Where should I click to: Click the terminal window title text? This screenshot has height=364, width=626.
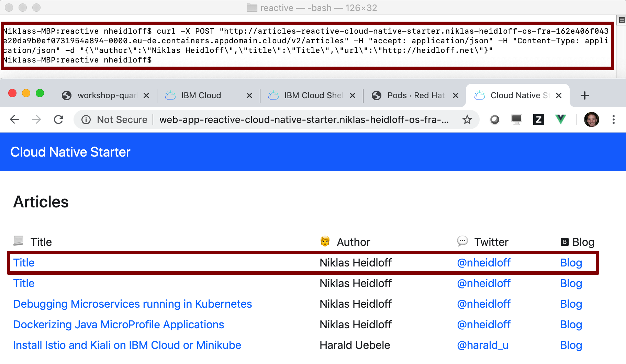[318, 8]
